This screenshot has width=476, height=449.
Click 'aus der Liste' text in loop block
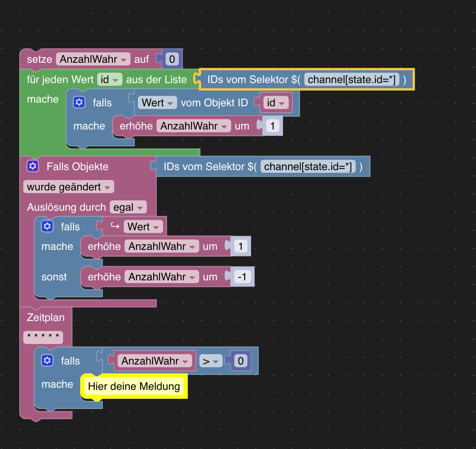click(156, 79)
